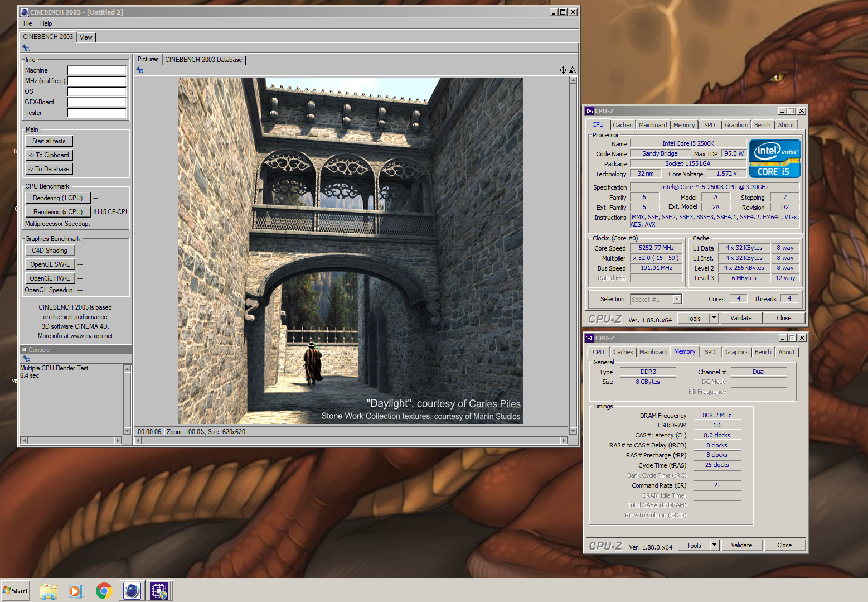Click the CPU-Z title bar icon in lower window
The image size is (868, 602).
click(590, 338)
